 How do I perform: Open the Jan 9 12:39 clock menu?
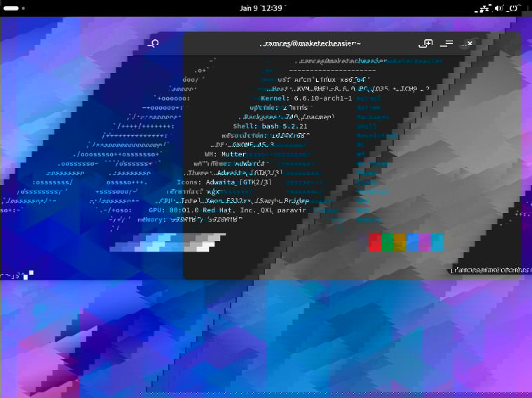(x=261, y=8)
